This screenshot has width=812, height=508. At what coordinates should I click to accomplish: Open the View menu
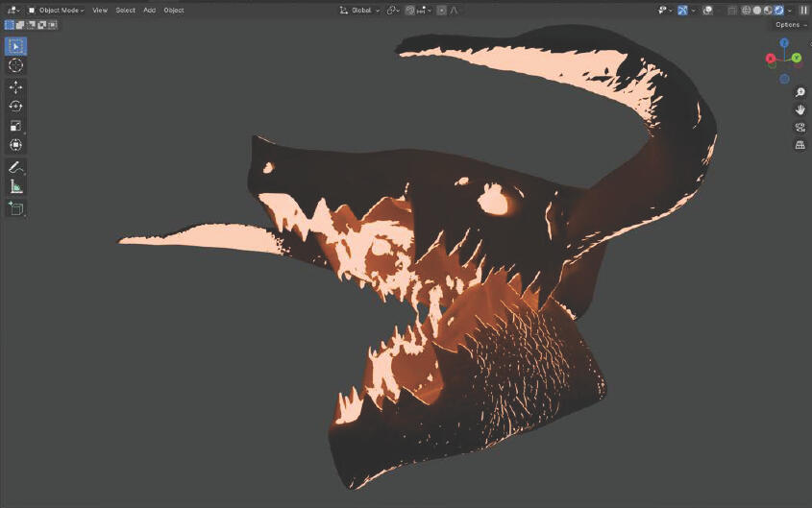100,10
